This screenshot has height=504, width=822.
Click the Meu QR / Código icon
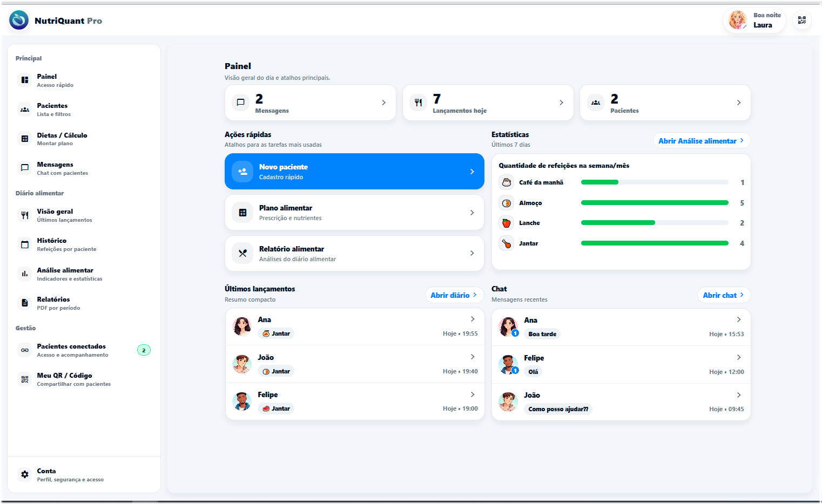click(x=25, y=379)
